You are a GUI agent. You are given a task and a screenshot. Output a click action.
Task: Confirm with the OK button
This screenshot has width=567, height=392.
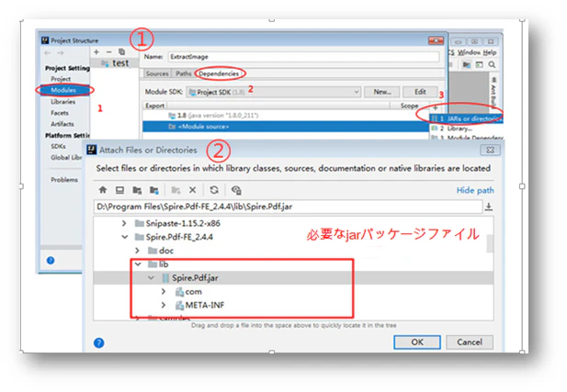pyautogui.click(x=417, y=342)
